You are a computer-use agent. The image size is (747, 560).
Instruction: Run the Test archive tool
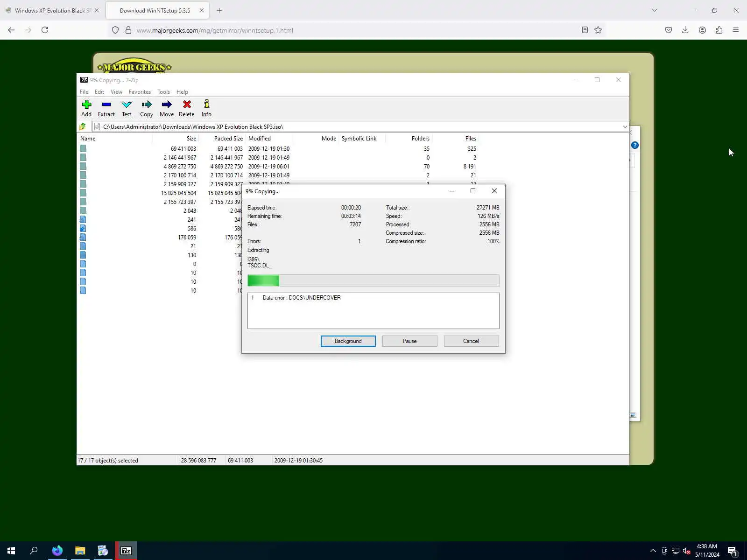pos(127,108)
